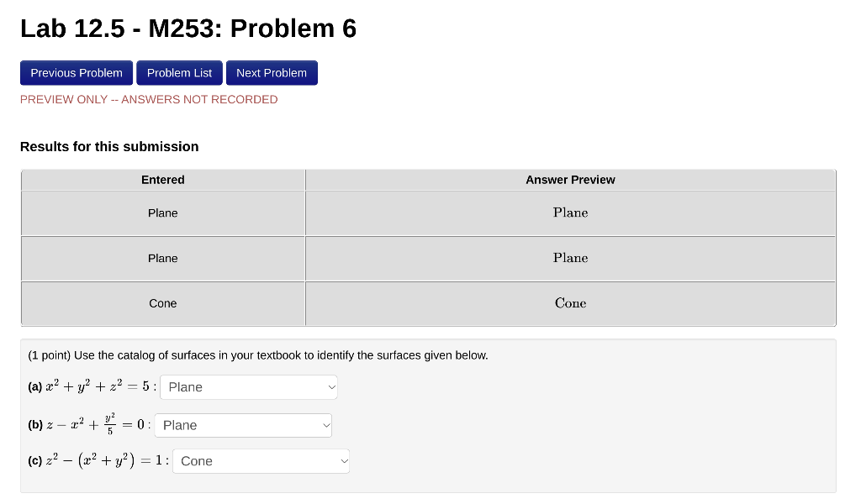This screenshot has width=861, height=504.
Task: Click the second Plane entry in results table
Action: pyautogui.click(x=162, y=258)
